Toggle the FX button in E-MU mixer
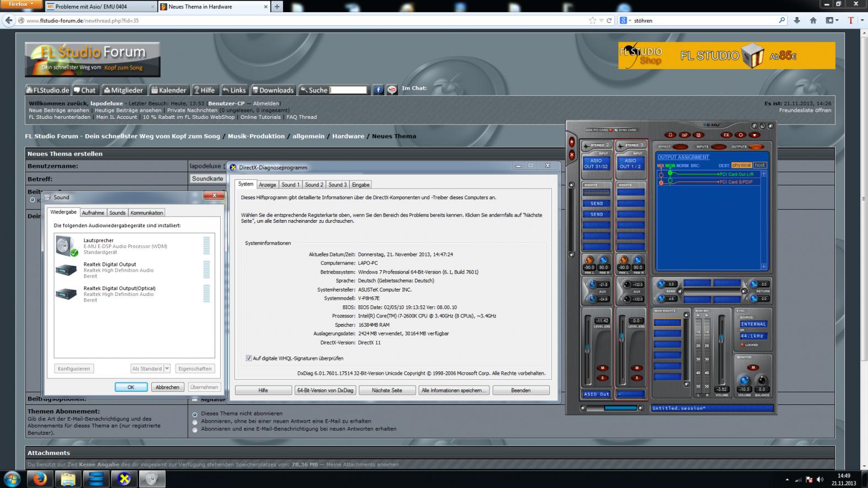The width and height of the screenshot is (868, 488). pyautogui.click(x=727, y=135)
